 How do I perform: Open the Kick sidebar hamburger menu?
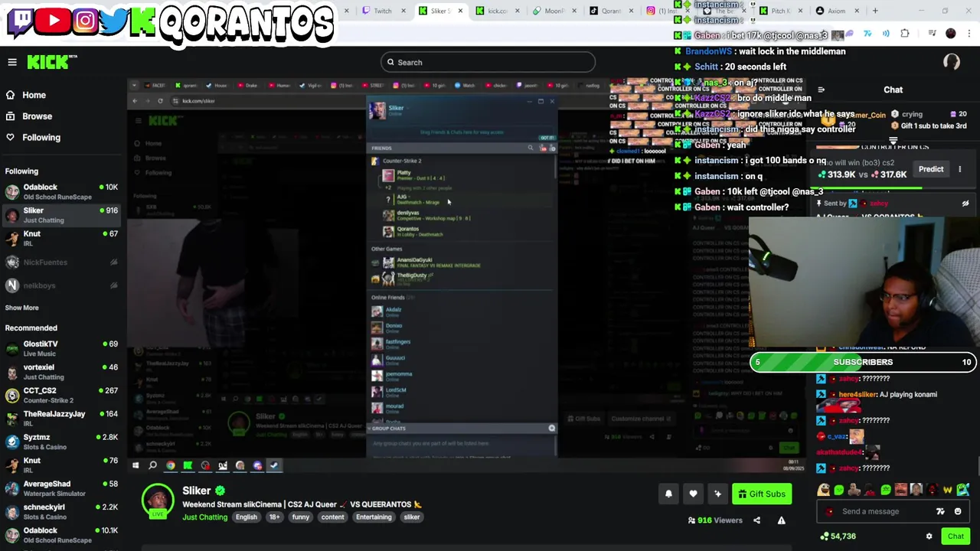[x=12, y=62]
